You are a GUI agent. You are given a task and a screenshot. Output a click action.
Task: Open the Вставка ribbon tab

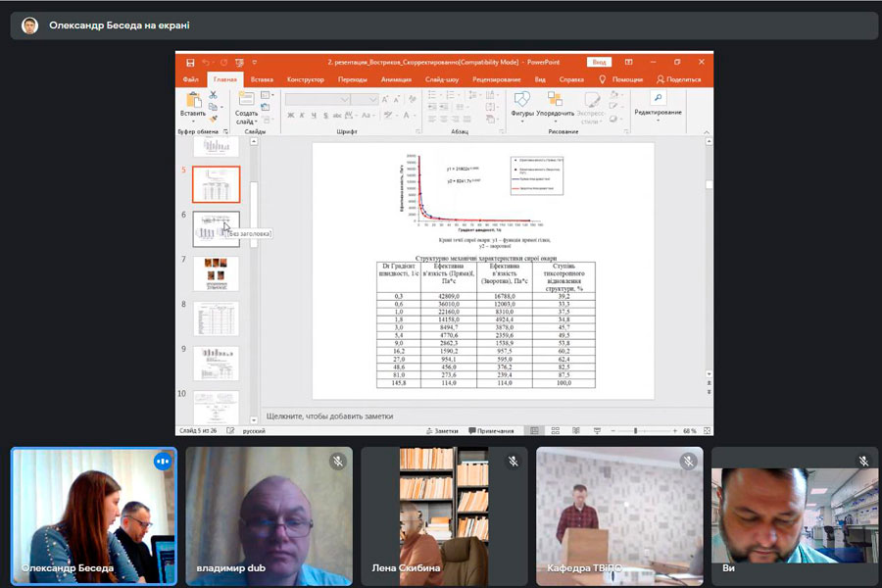click(262, 79)
